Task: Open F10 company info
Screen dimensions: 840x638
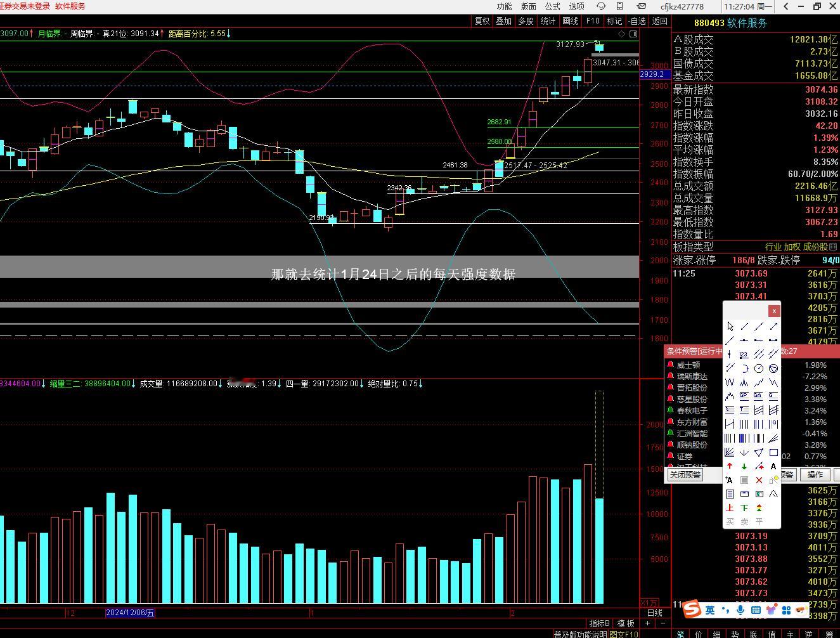Action: click(593, 21)
